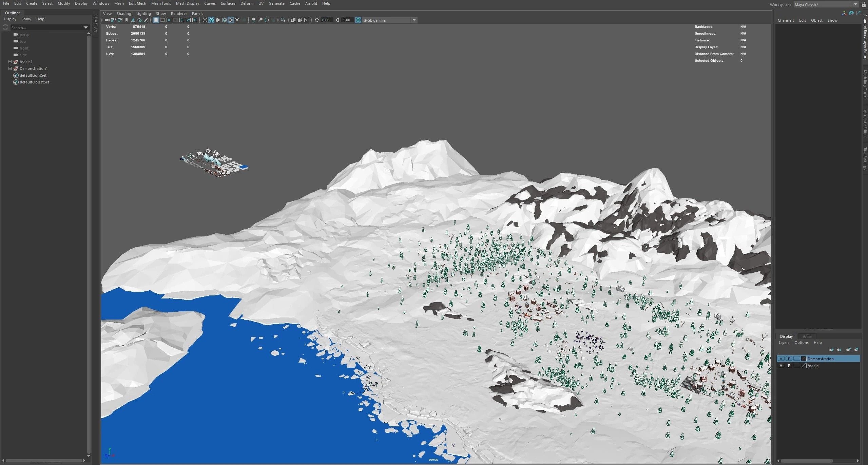The image size is (868, 465).
Task: Enable wireframe display cube icon
Action: (x=205, y=20)
